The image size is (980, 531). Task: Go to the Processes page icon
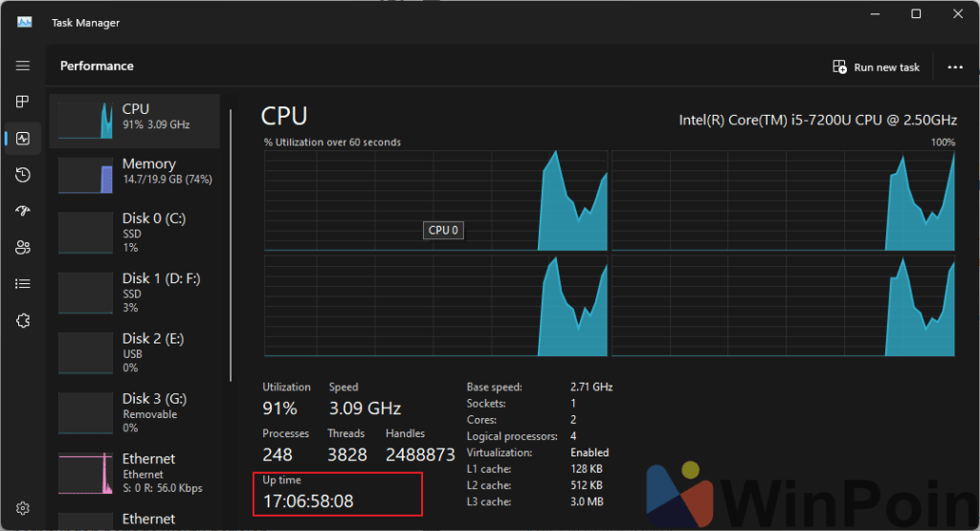[23, 101]
